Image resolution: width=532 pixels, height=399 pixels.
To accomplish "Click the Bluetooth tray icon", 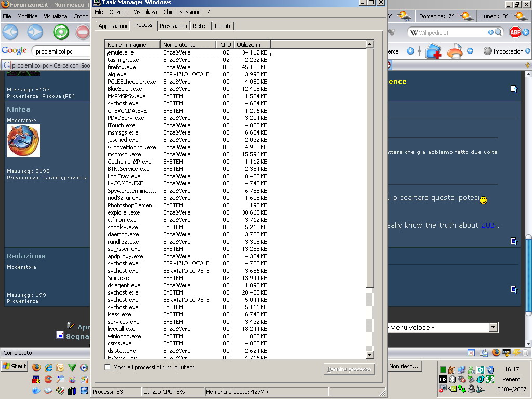I will click(x=453, y=379).
